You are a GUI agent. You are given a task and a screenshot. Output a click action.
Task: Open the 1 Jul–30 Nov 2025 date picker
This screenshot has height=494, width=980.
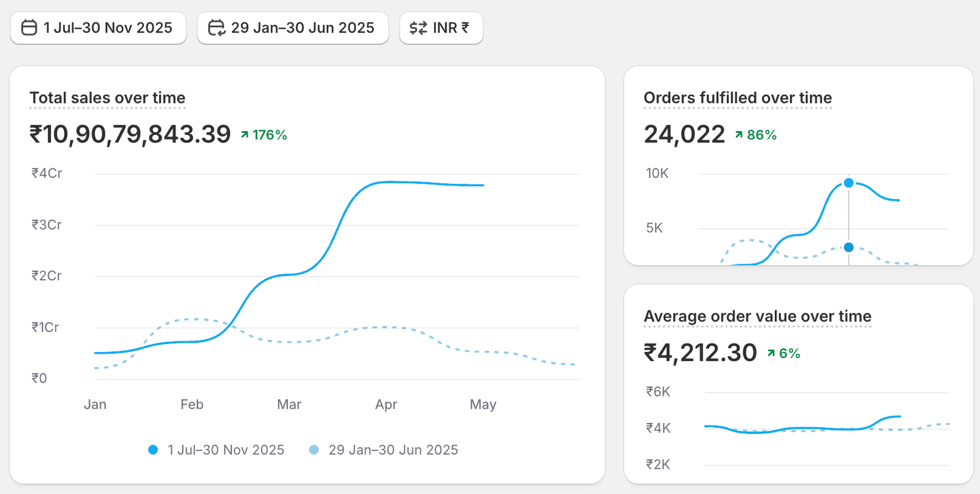[x=98, y=28]
